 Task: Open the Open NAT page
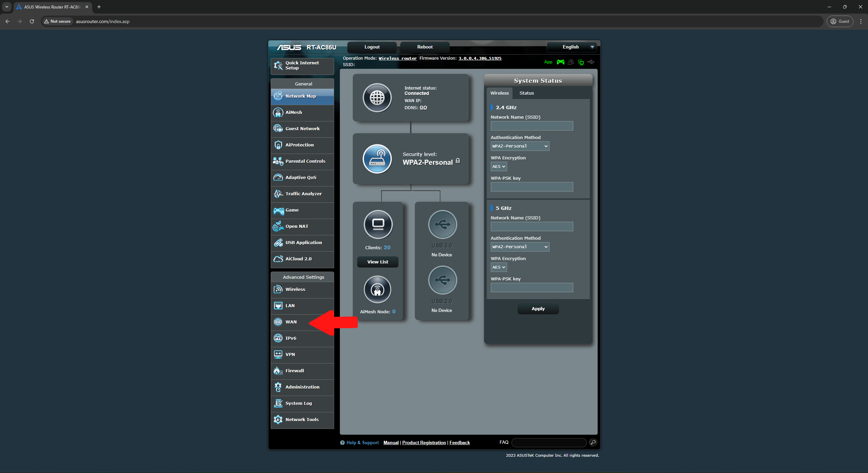click(302, 226)
